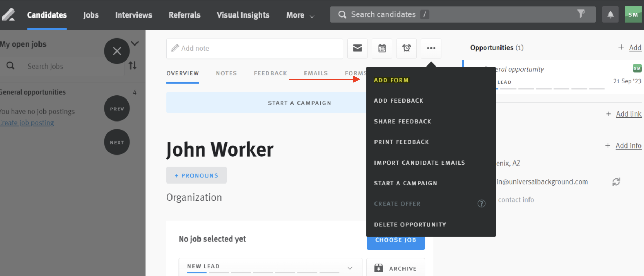Select Add Form from the menu
This screenshot has height=276, width=644.
coord(391,80)
